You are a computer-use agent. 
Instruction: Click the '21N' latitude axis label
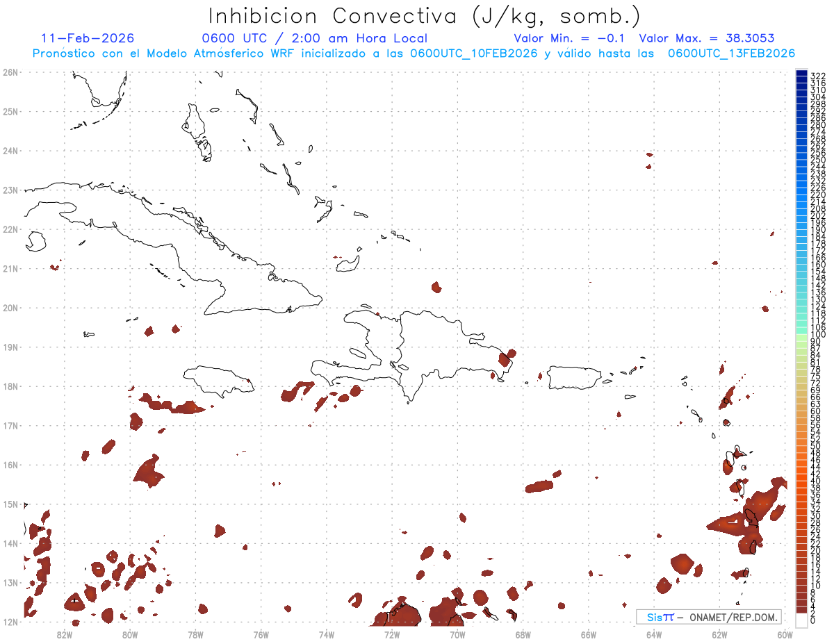click(x=10, y=268)
